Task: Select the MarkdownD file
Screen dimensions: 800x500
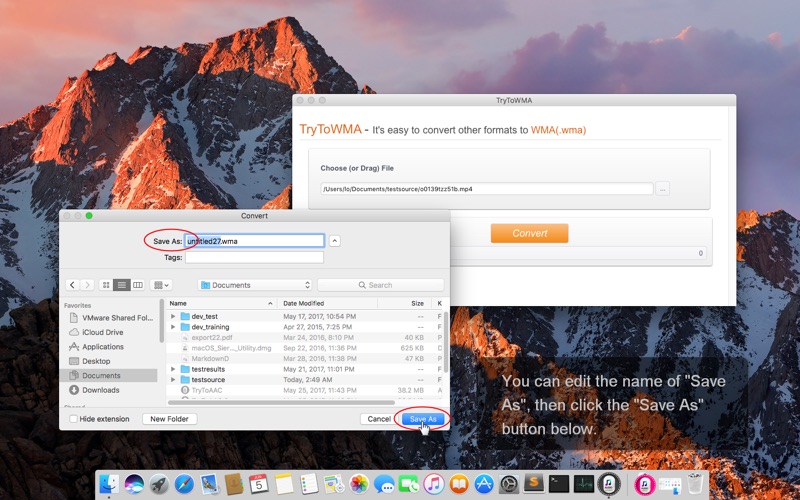Action: [305, 359]
